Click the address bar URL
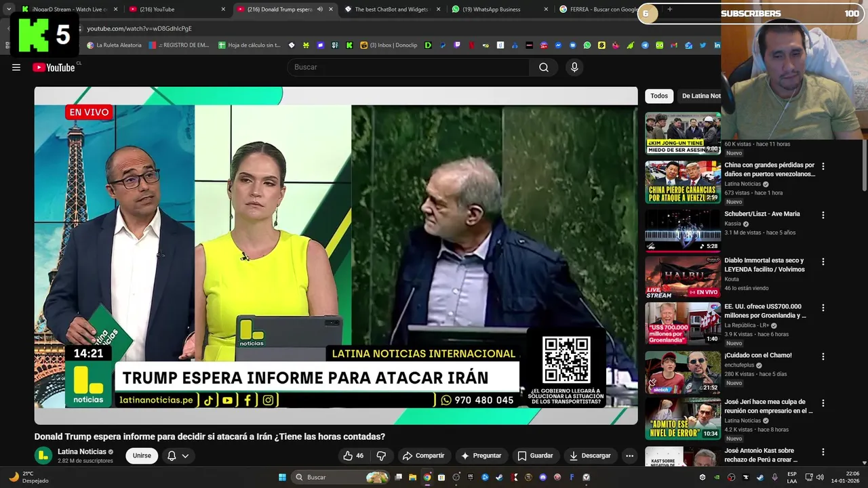The width and height of the screenshot is (868, 488). tap(139, 28)
